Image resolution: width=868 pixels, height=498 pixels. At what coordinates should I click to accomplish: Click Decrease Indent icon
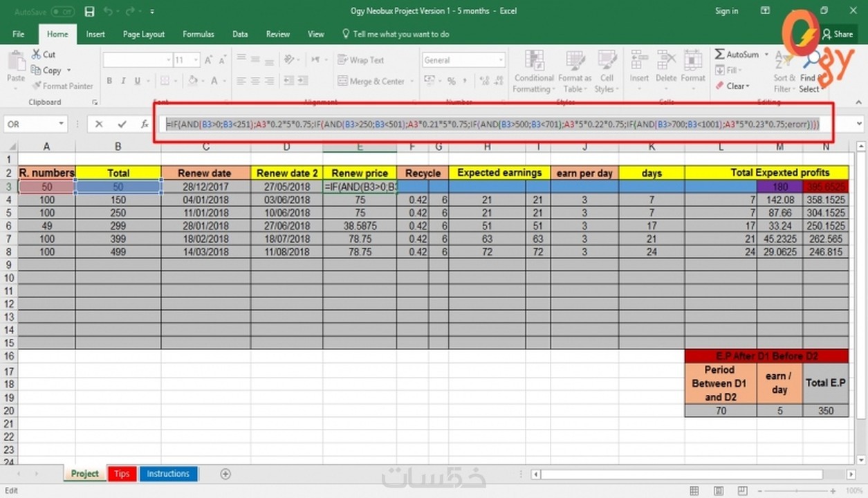point(289,81)
